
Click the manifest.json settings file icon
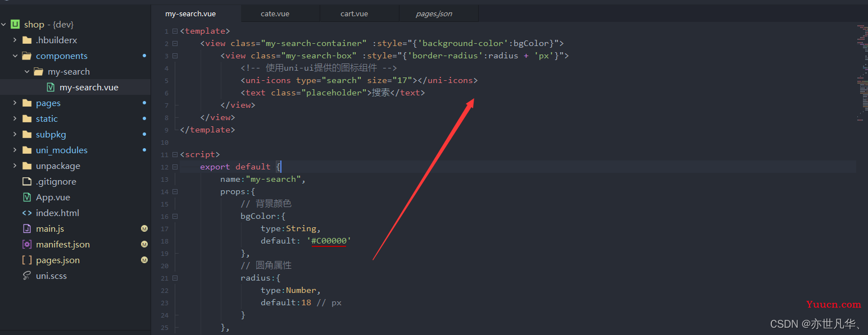(26, 244)
